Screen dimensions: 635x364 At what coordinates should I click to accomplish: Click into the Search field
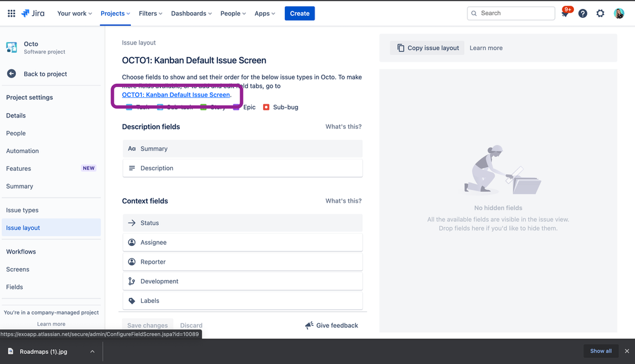tap(511, 13)
